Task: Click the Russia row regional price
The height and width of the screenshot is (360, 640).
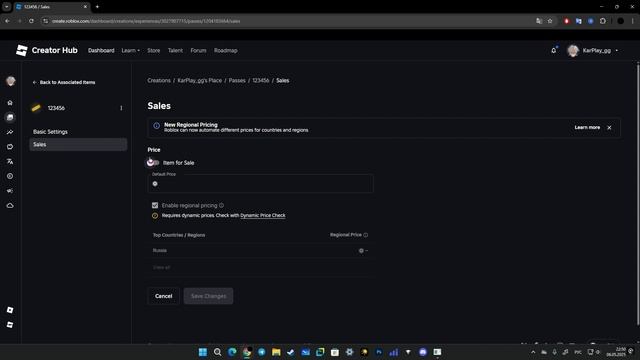Action: [363, 251]
